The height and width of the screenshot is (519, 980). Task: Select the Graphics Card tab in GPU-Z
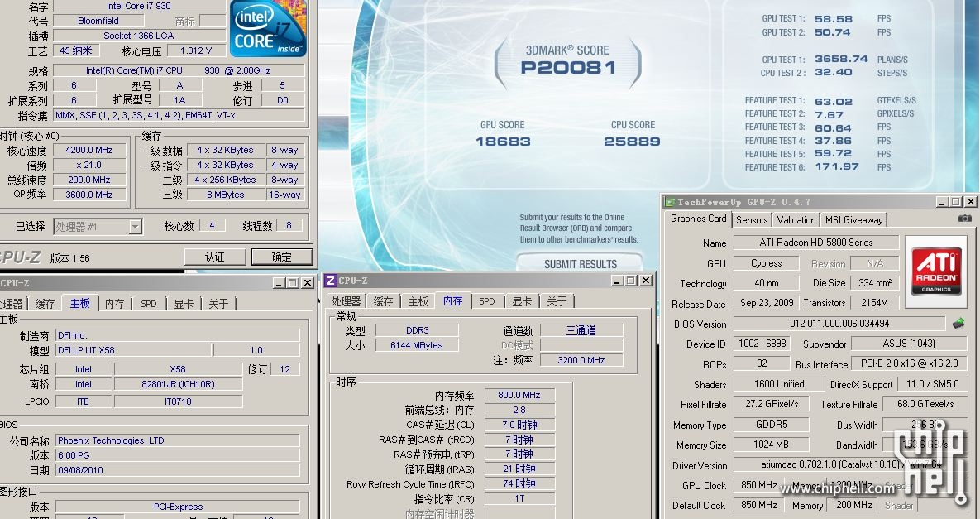click(698, 219)
